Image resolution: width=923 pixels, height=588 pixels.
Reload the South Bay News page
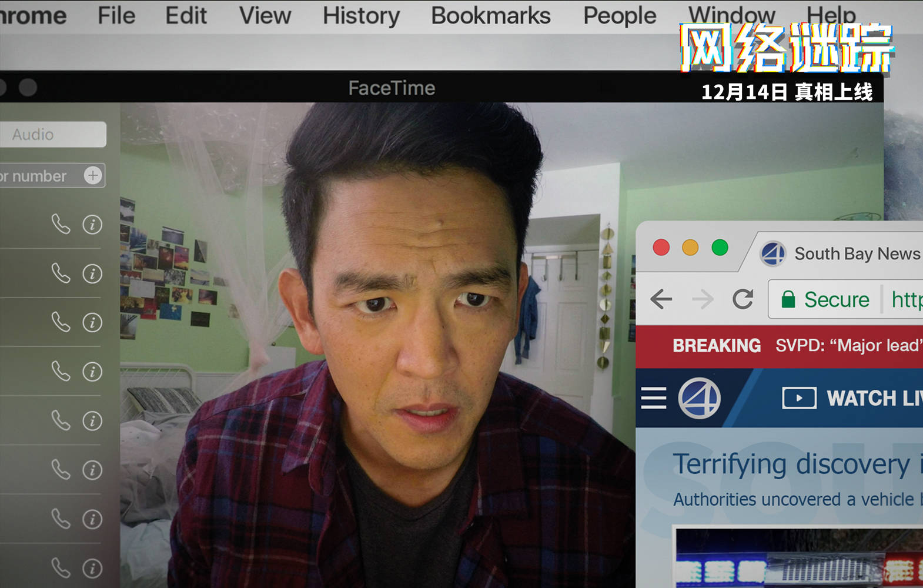[x=743, y=299]
